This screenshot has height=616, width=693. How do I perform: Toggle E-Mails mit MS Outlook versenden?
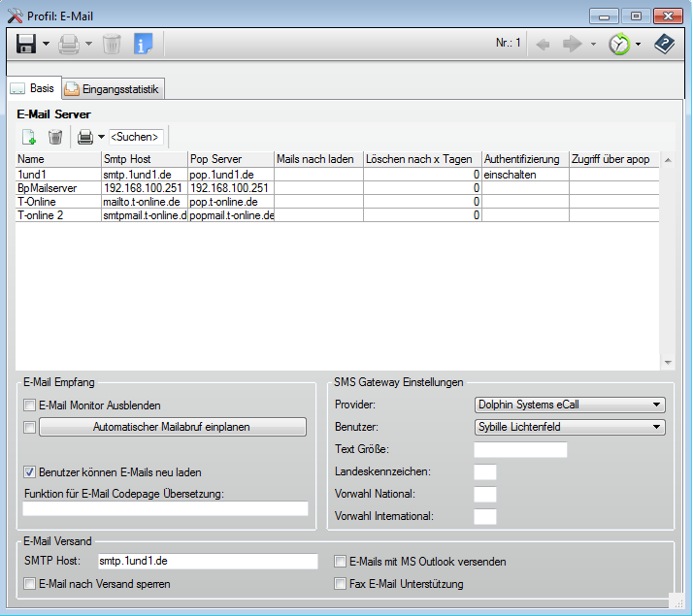tap(340, 562)
